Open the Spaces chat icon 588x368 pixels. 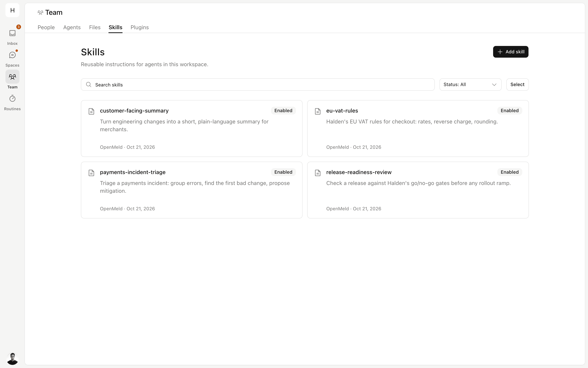[12, 55]
